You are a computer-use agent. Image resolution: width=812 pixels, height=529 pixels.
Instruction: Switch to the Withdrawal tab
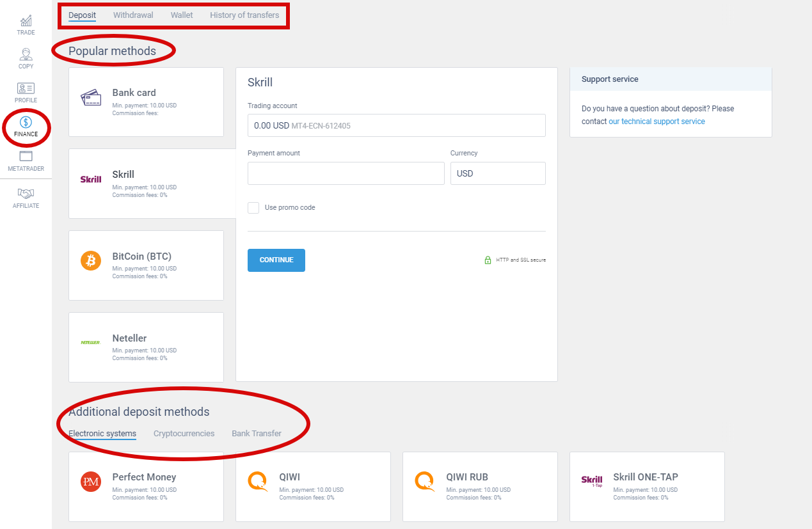pyautogui.click(x=133, y=15)
